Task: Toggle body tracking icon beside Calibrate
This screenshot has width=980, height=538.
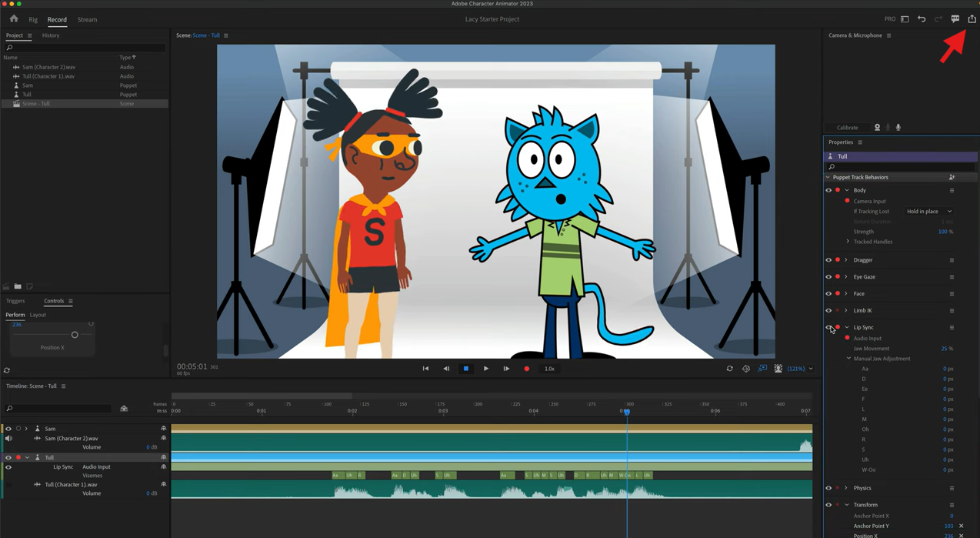Action: click(888, 128)
